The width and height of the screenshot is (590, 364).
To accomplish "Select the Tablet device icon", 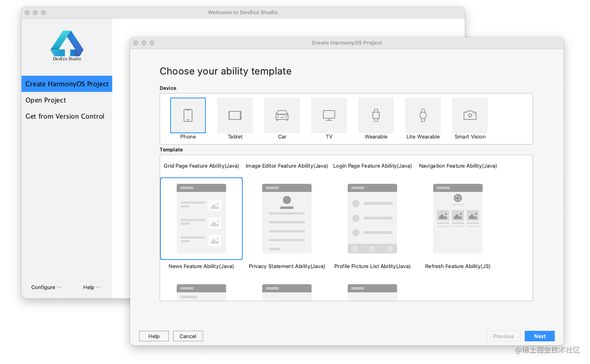I will [x=235, y=115].
